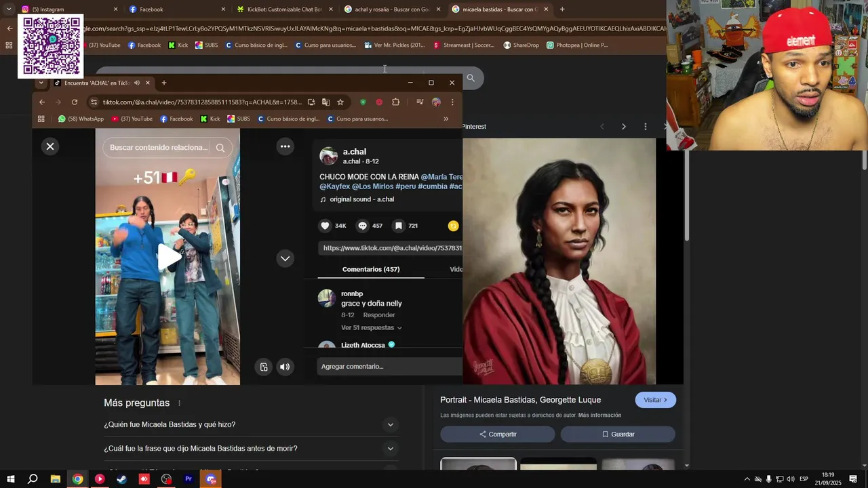Click the Guardar button

coord(618,434)
